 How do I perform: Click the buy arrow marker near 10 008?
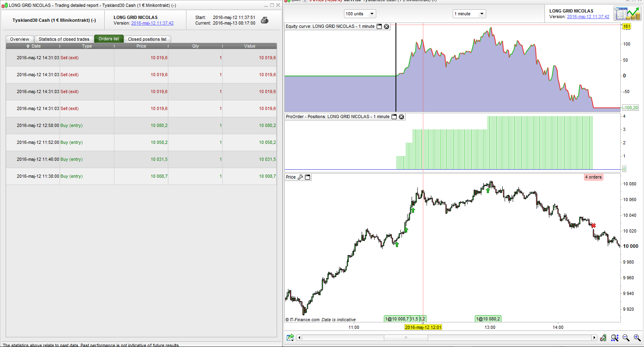pyautogui.click(x=397, y=244)
